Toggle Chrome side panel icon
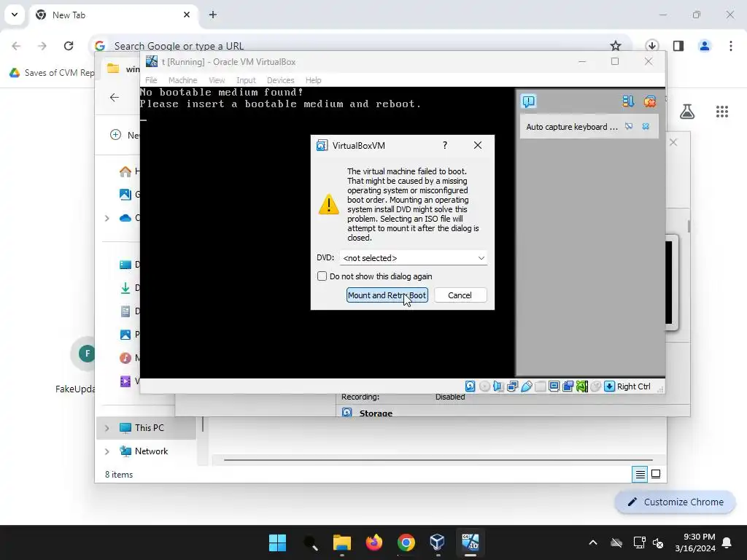This screenshot has width=747, height=560. point(678,46)
